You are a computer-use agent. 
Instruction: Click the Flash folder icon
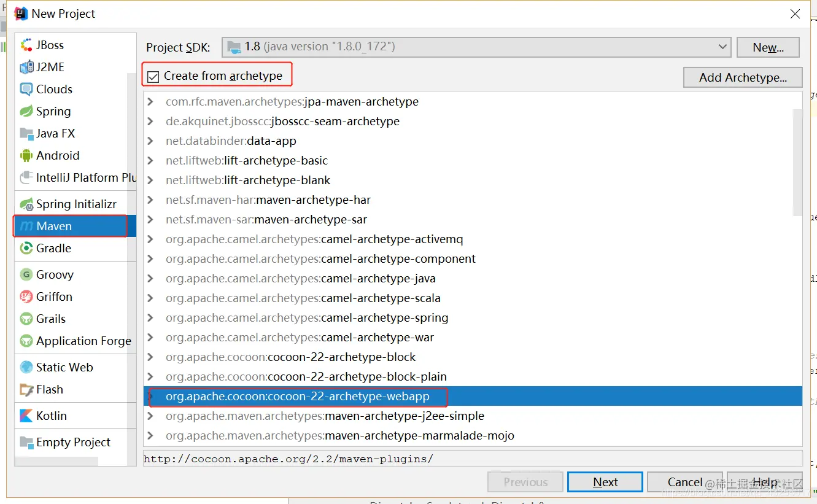click(x=26, y=389)
